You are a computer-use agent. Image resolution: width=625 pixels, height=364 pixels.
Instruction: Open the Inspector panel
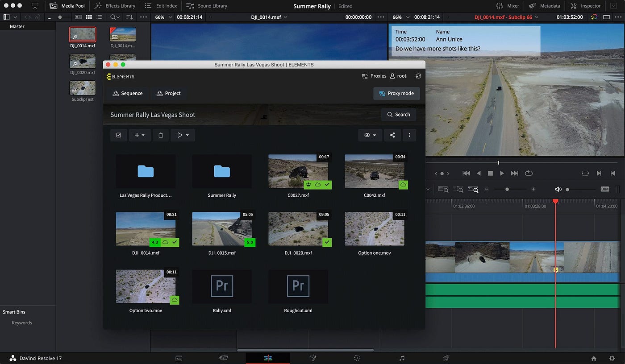coord(585,6)
